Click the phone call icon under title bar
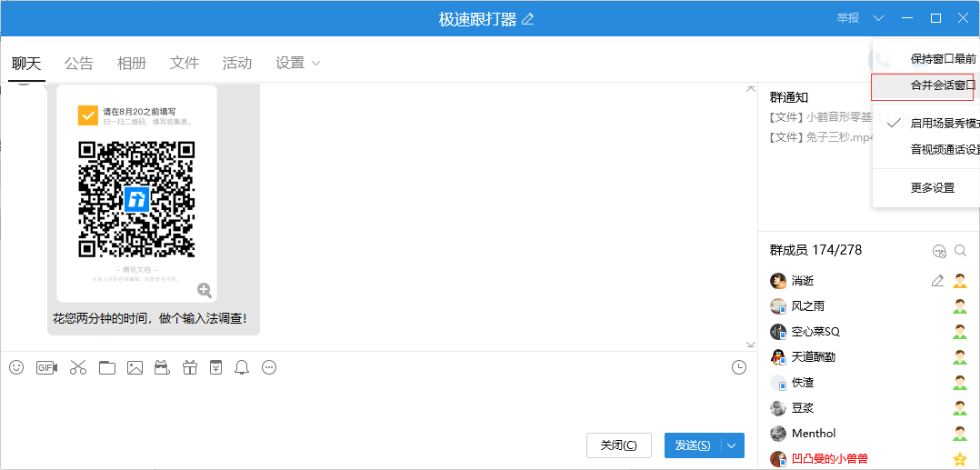980x470 pixels. [x=882, y=59]
